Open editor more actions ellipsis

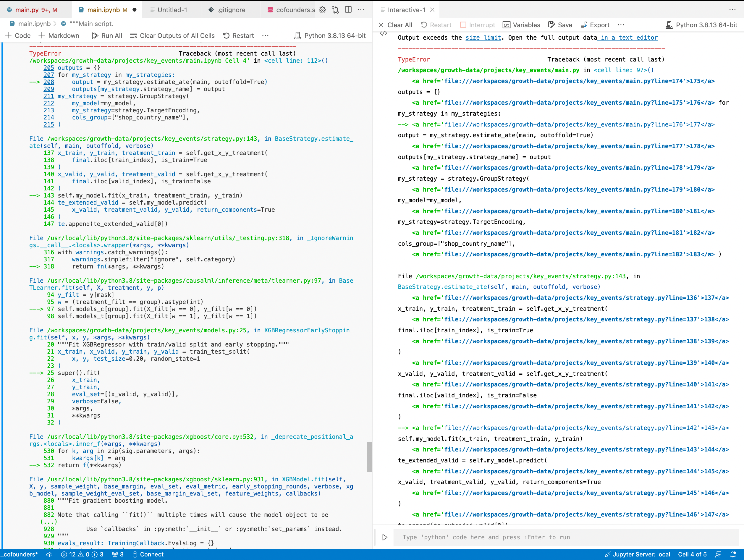click(361, 10)
